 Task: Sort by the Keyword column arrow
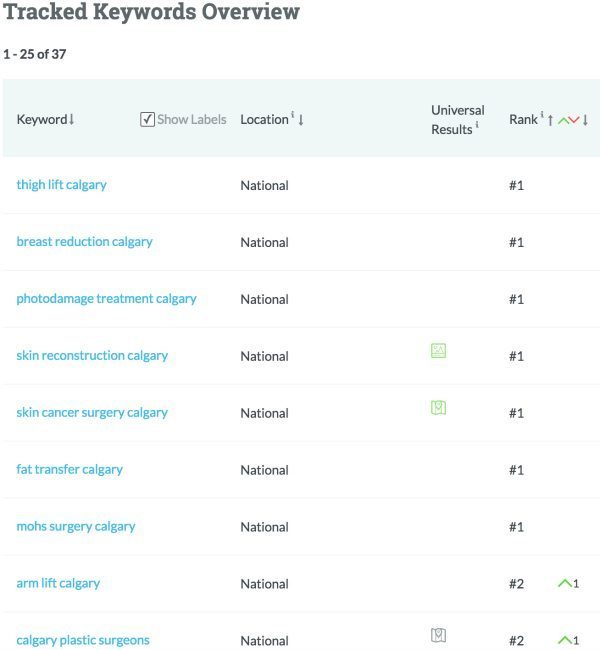[x=72, y=120]
